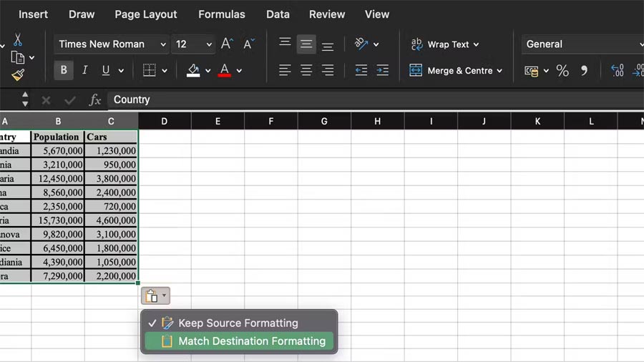Open the View tab
Screen dimensions: 644x362
[x=377, y=14]
